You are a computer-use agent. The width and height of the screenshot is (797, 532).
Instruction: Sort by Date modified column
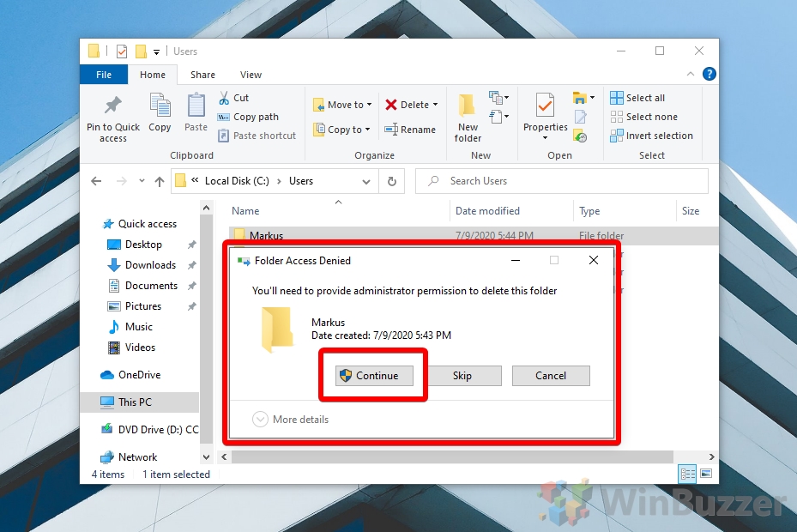pos(487,211)
